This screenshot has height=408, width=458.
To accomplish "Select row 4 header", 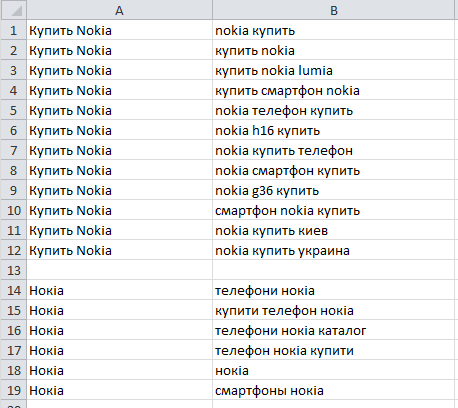I will pos(13,90).
